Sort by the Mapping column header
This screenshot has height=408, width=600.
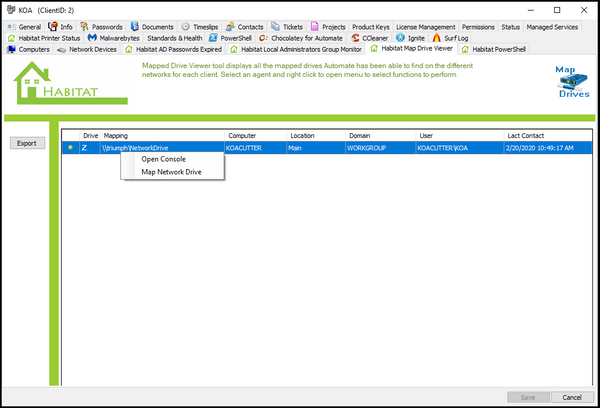click(163, 135)
